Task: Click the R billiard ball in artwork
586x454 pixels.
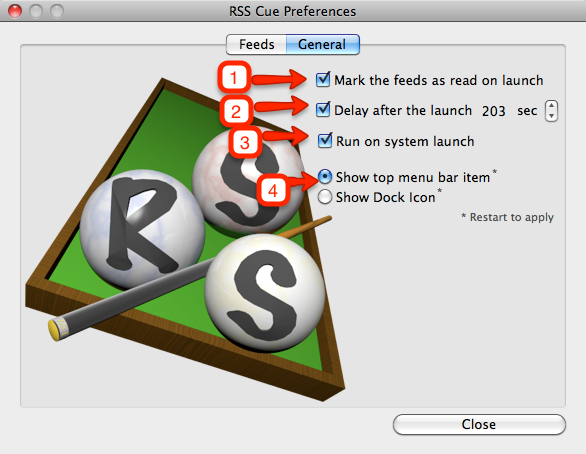Action: coord(142,229)
